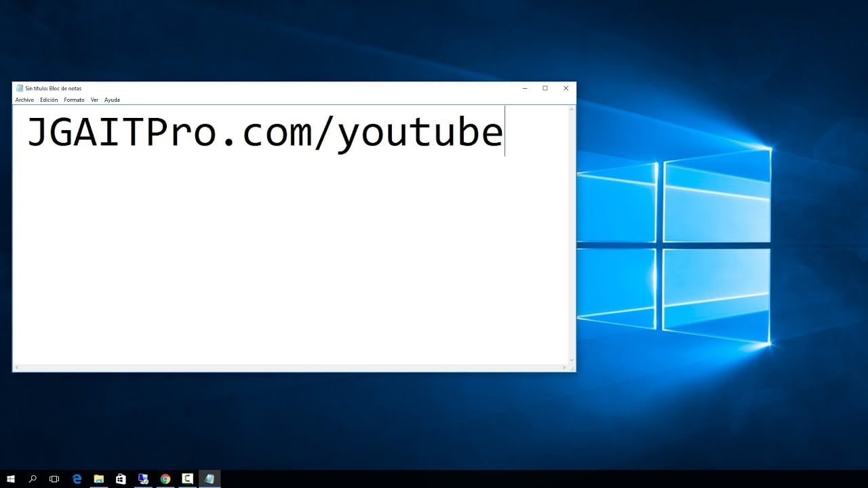Minimize the Bloc de notas window
Viewport: 868px width, 488px height.
click(525, 88)
